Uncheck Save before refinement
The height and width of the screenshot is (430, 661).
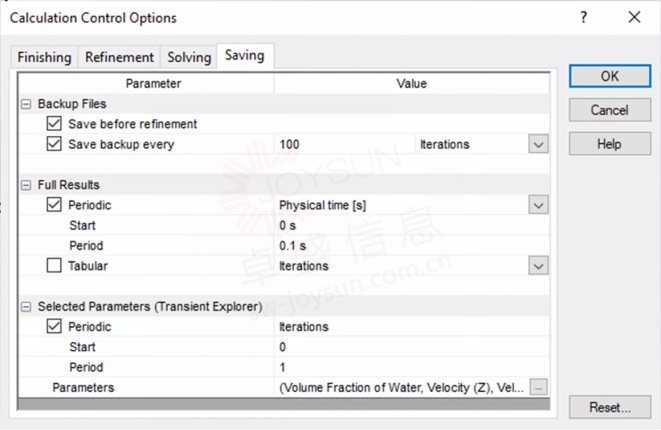(54, 124)
